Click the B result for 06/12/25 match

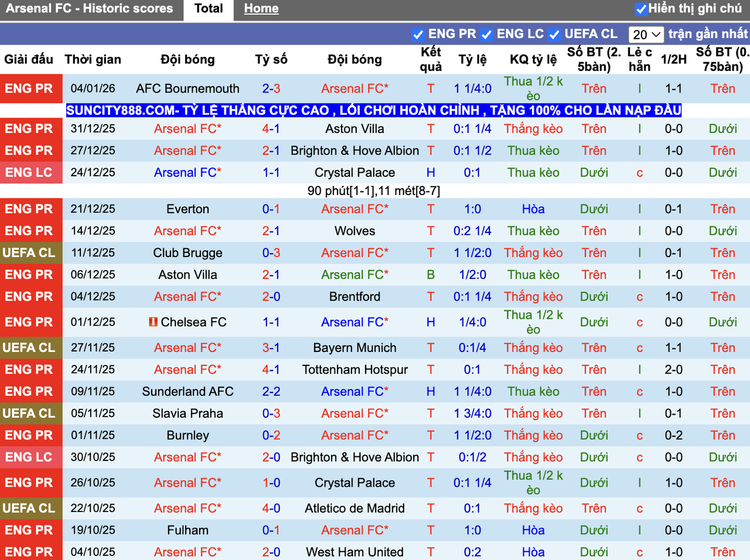tap(431, 275)
